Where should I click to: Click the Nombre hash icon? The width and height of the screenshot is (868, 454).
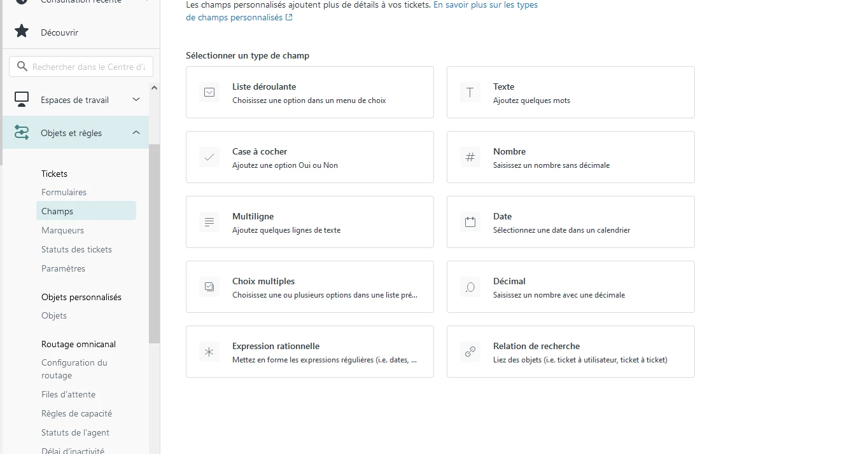pyautogui.click(x=470, y=157)
